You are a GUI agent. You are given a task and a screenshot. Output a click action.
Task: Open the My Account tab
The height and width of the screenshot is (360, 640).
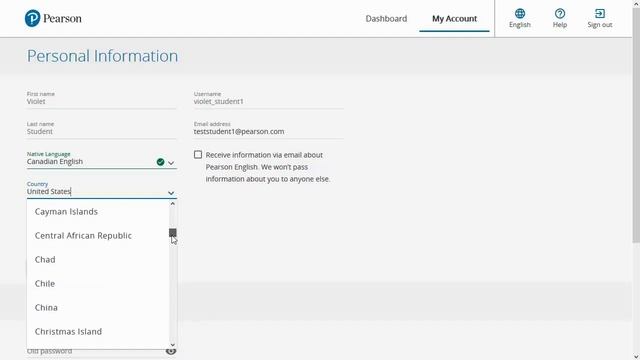point(454,18)
